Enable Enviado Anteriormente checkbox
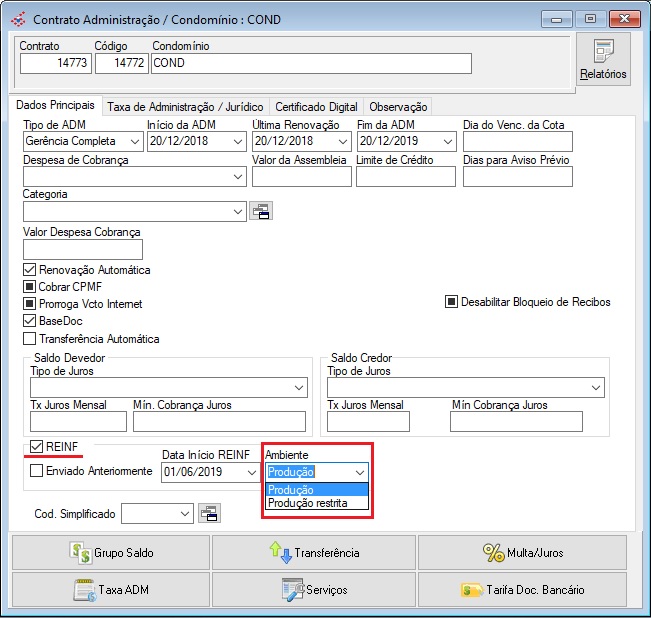Viewport: 651px width, 618px height. tap(37, 470)
